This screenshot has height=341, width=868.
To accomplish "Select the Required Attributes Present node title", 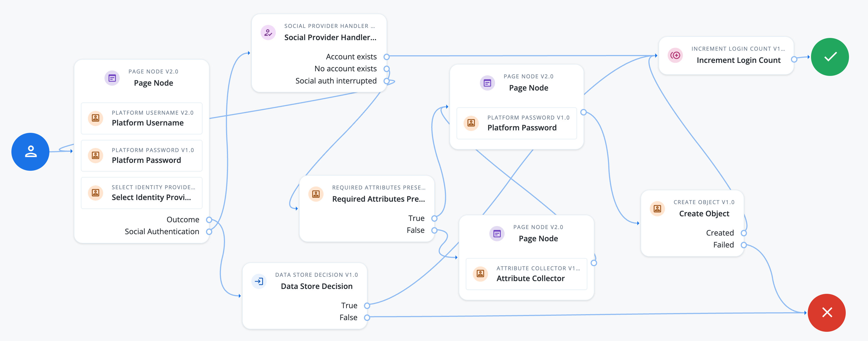I will 378,199.
